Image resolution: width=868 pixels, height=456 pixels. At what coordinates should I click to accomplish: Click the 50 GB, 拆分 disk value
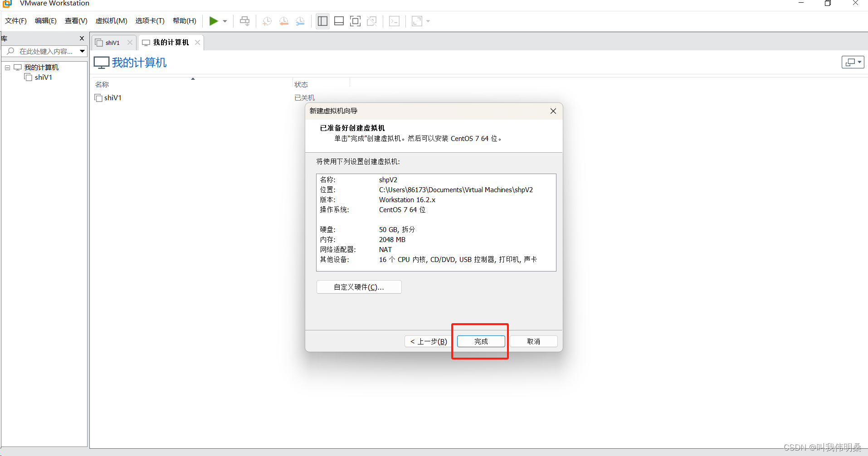point(397,230)
